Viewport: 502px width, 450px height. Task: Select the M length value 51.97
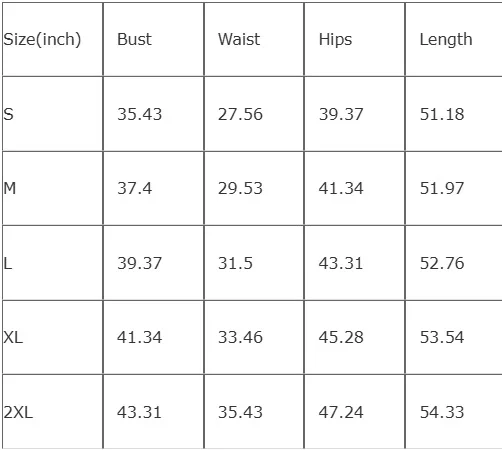coord(442,188)
